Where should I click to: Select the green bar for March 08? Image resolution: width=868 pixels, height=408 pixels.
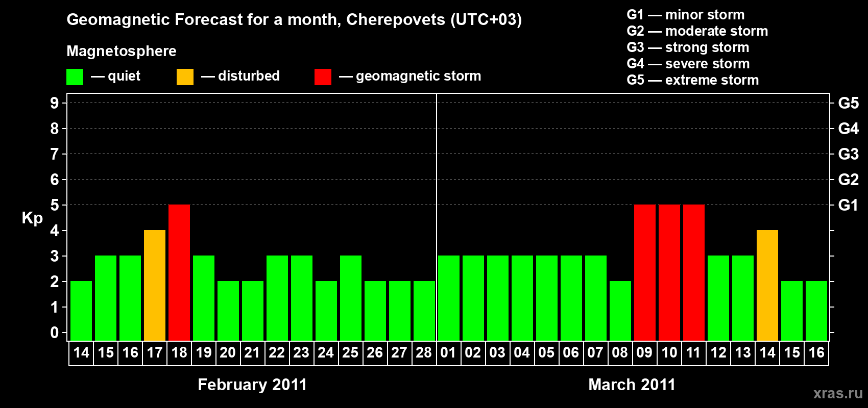click(620, 311)
